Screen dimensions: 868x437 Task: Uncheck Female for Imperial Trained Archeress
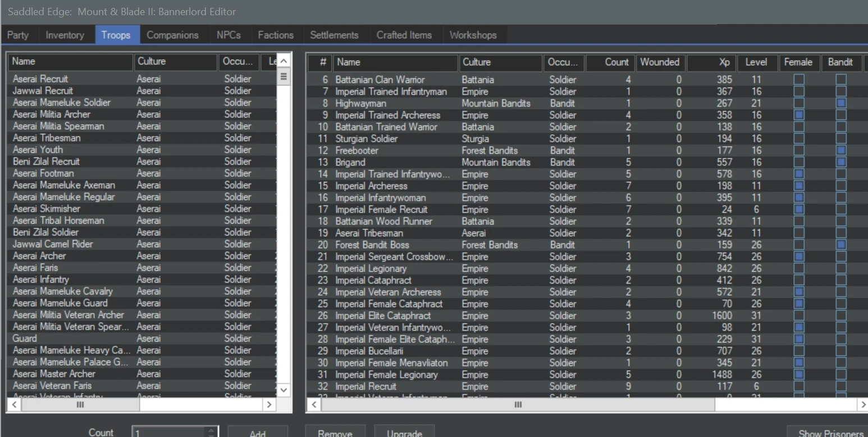click(x=799, y=115)
